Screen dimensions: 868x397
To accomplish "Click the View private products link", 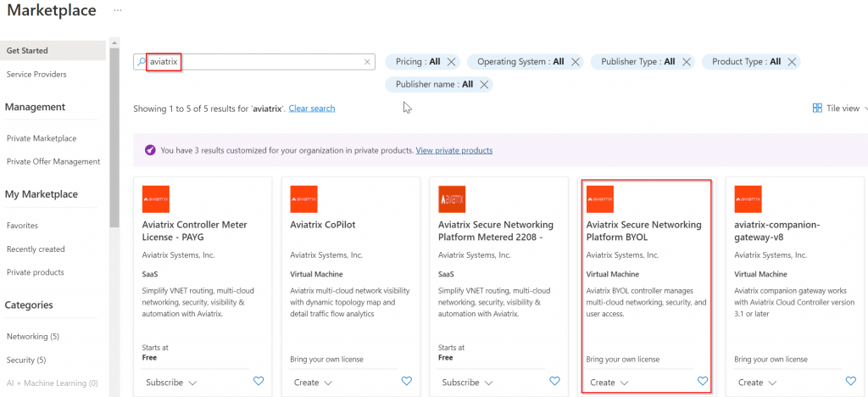I will [454, 150].
